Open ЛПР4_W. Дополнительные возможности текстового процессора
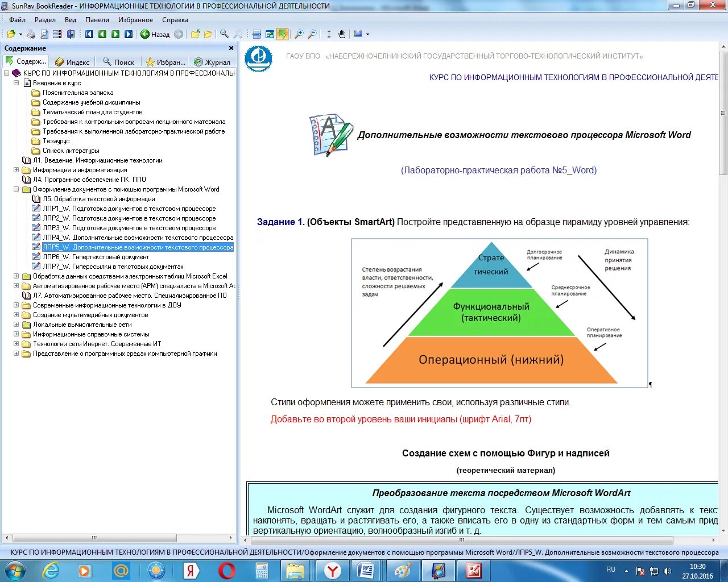Screen dimensions: 728x582 pyautogui.click(x=138, y=238)
